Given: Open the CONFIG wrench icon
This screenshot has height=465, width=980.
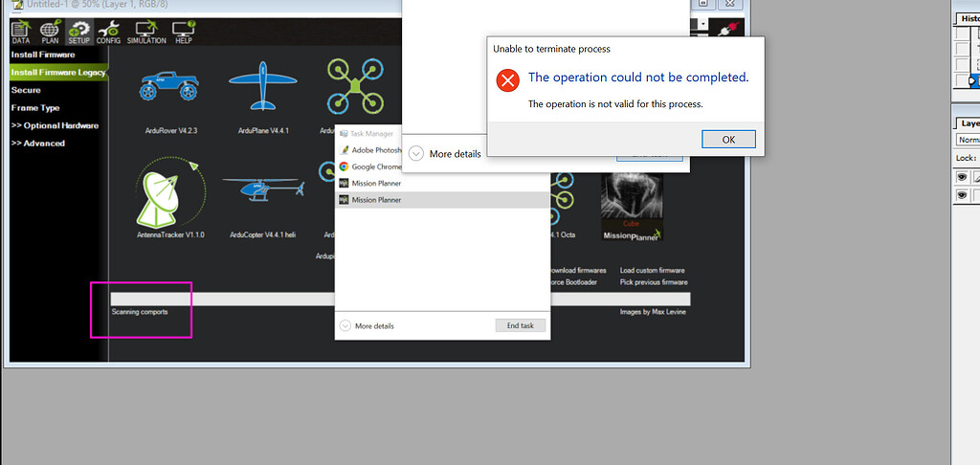Looking at the screenshot, I should (x=109, y=33).
